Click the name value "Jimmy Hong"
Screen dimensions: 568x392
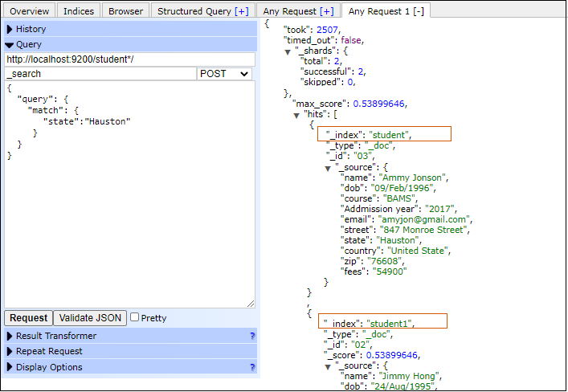click(409, 376)
